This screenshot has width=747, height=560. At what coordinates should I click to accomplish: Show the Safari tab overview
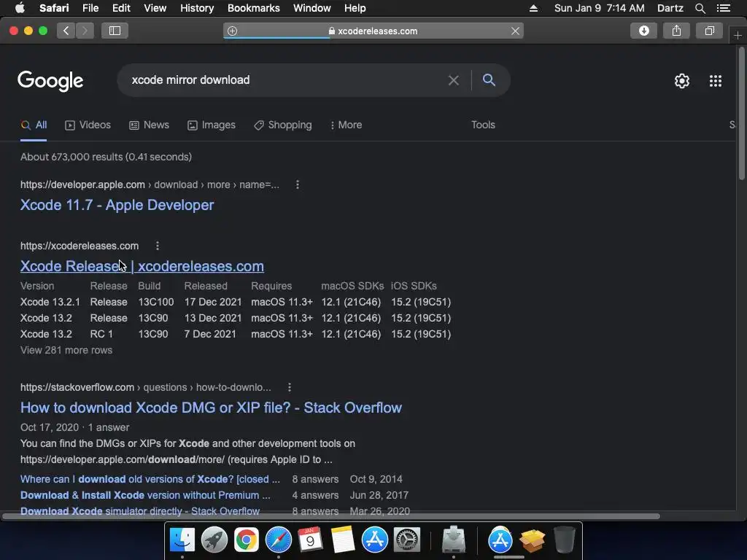pyautogui.click(x=709, y=31)
